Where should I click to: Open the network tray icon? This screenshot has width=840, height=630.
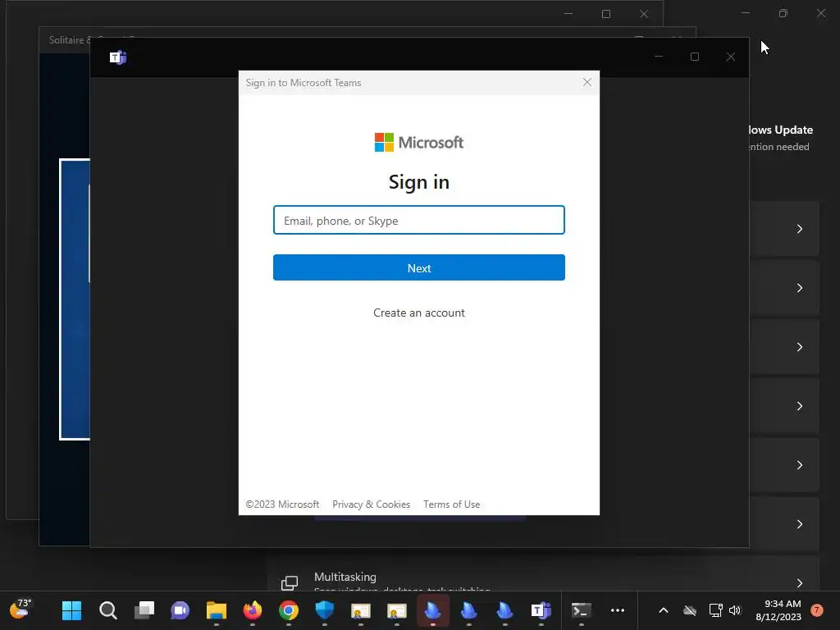coord(715,610)
